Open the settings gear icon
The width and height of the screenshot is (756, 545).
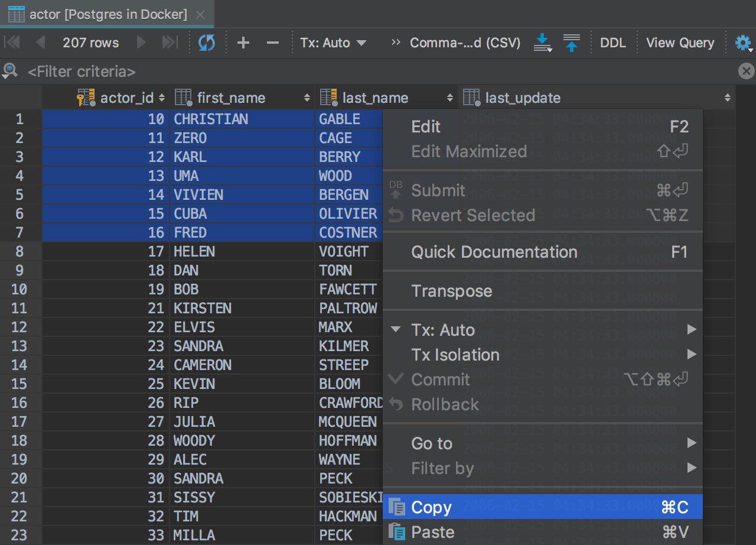click(x=742, y=43)
